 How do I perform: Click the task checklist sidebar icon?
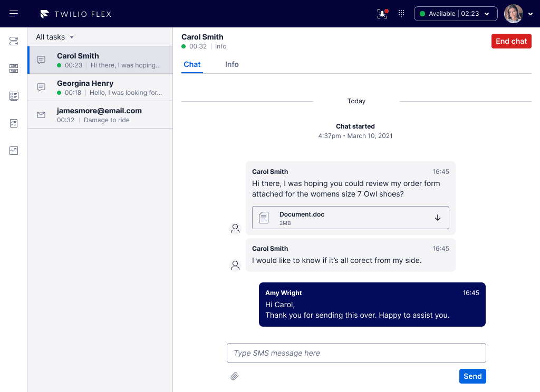pyautogui.click(x=13, y=123)
